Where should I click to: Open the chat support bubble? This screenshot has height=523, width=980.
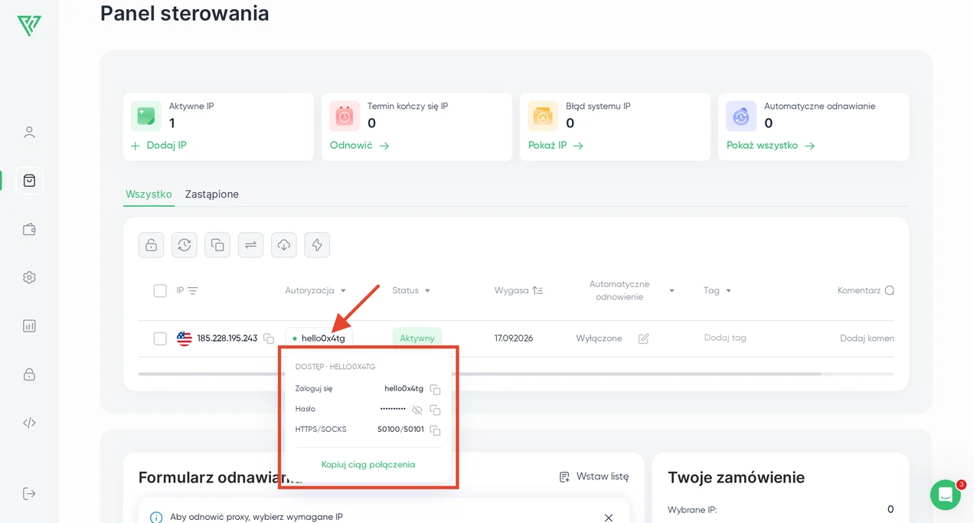tap(946, 495)
